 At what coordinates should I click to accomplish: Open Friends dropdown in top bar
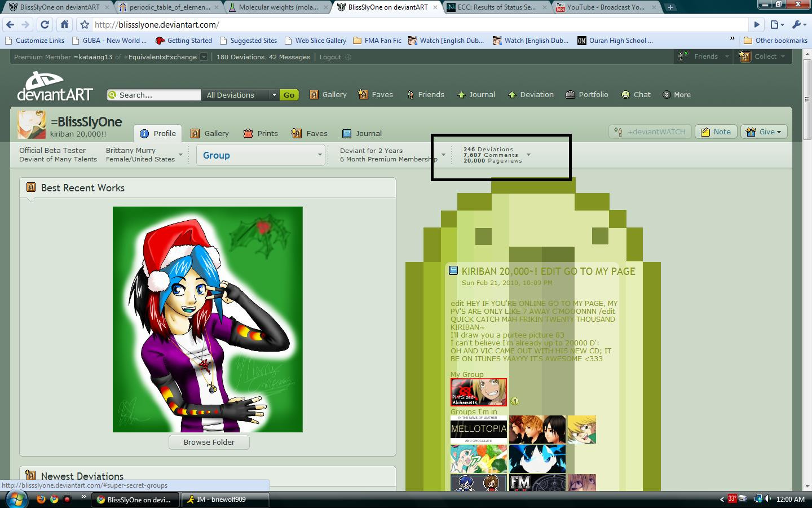click(x=704, y=56)
